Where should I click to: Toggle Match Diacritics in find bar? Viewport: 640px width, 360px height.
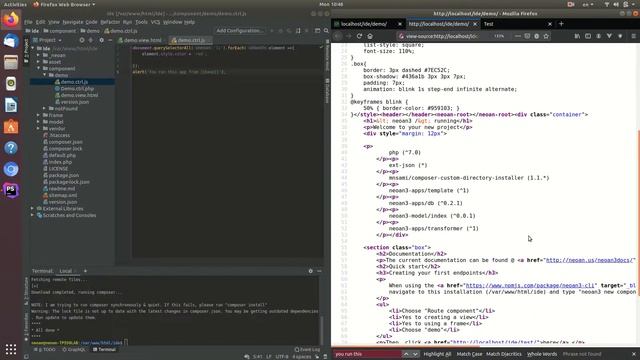point(504,354)
